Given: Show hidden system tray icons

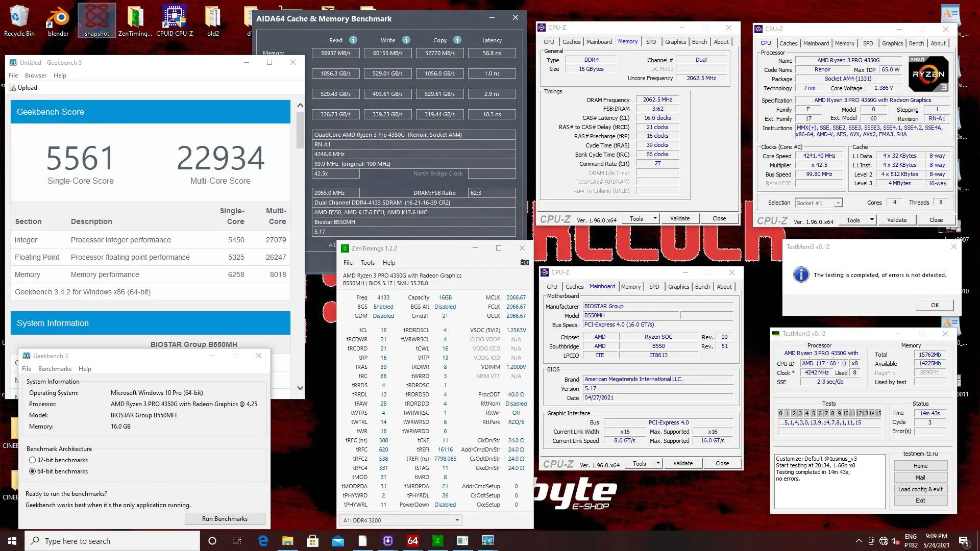Looking at the screenshot, I should [859, 541].
